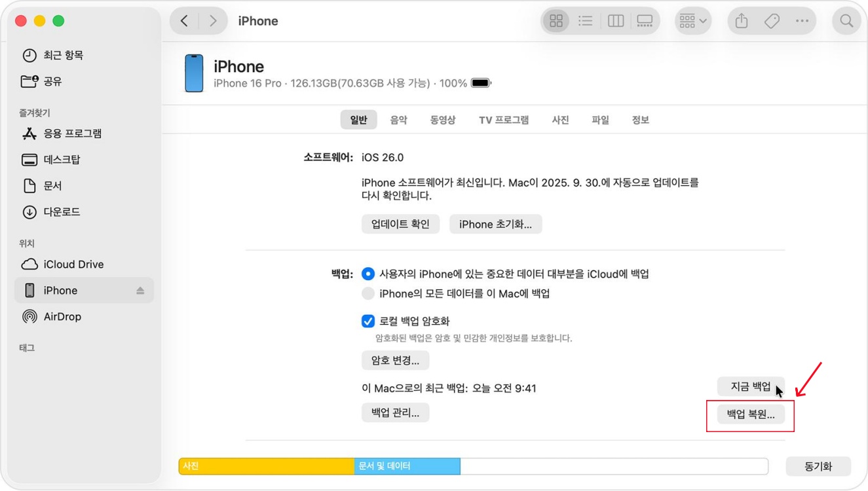Click the 태그 sidebar section header
Screen dimensions: 868x491
27,348
